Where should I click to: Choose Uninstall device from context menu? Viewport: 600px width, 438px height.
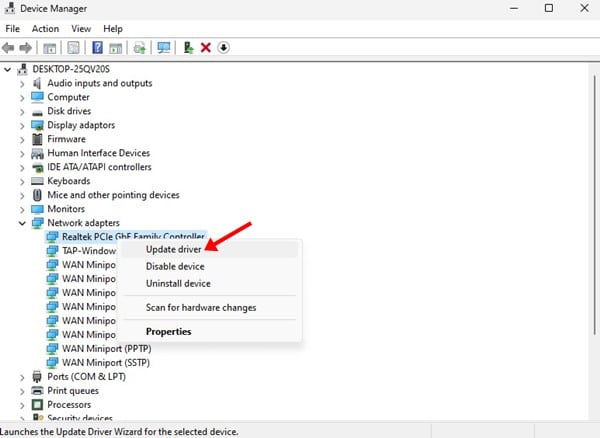tap(209, 284)
